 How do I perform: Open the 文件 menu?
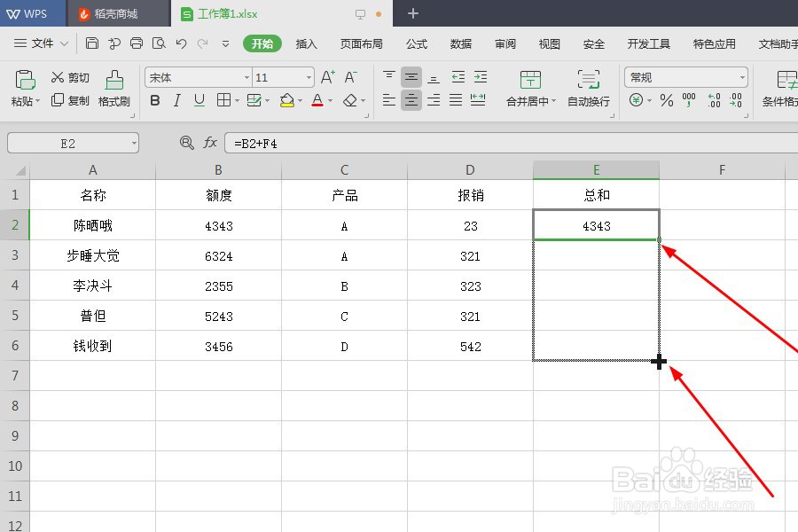(x=41, y=43)
